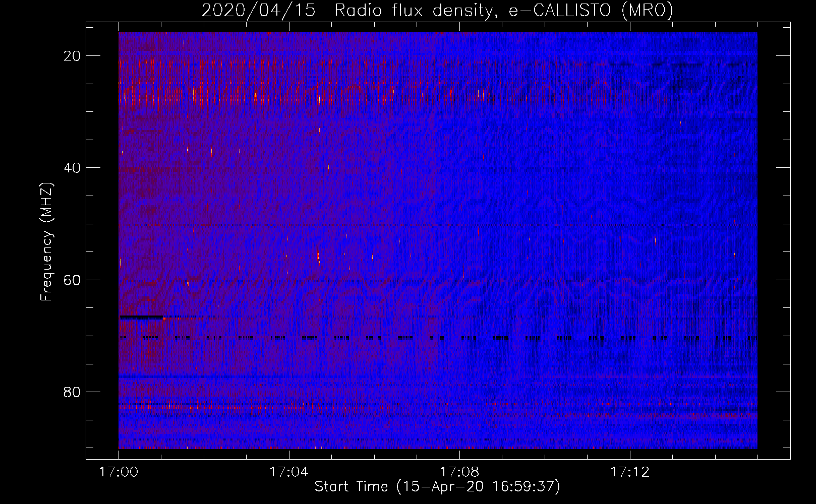Click the '17:08' time tick label

tap(459, 472)
